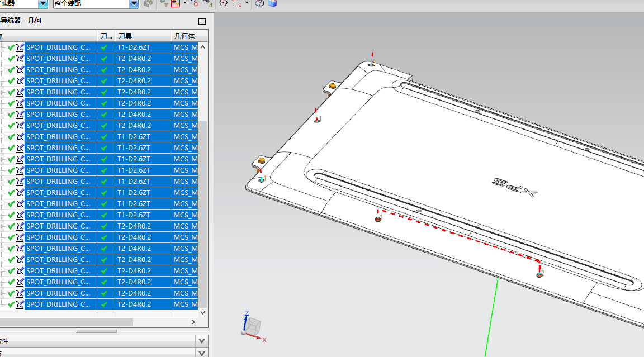Viewport: 644px width, 357px height.
Task: Click the red crosshair snap point icon
Action: tap(195, 3)
